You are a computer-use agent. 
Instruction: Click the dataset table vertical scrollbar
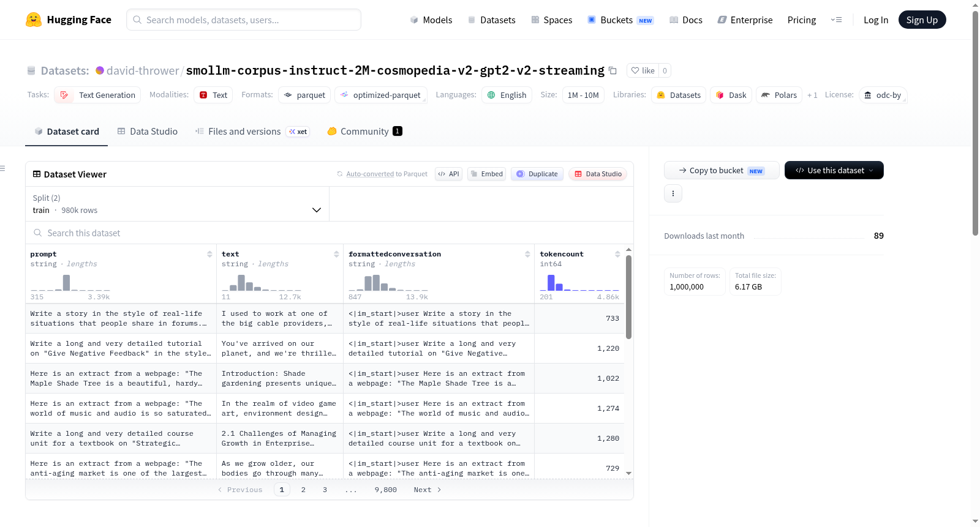click(628, 297)
